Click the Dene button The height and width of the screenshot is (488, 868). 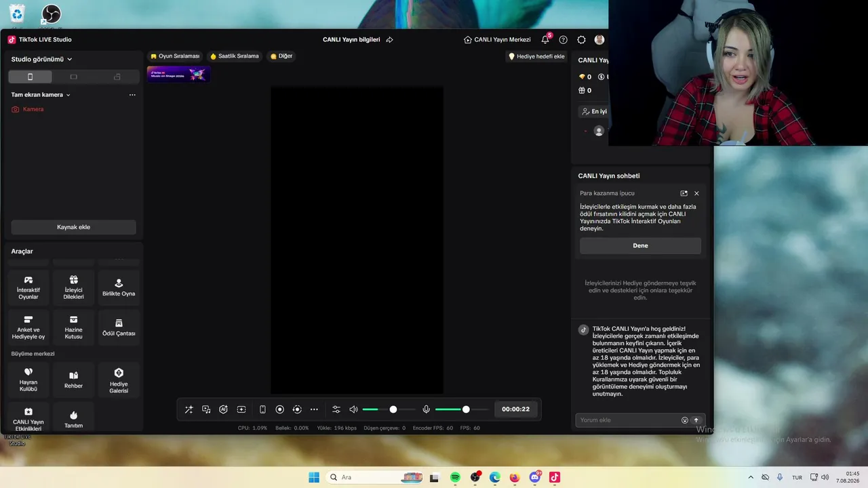(x=640, y=245)
